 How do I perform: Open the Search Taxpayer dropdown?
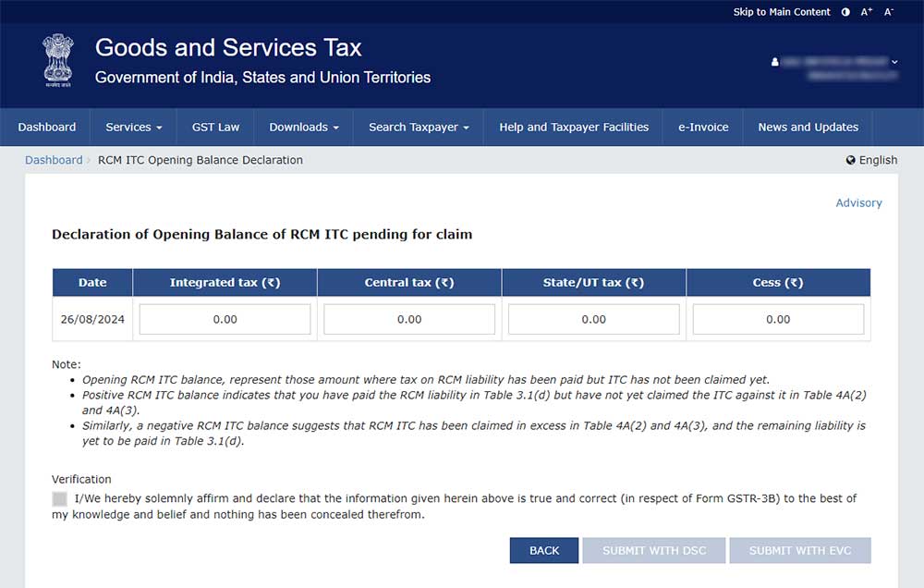[419, 128]
